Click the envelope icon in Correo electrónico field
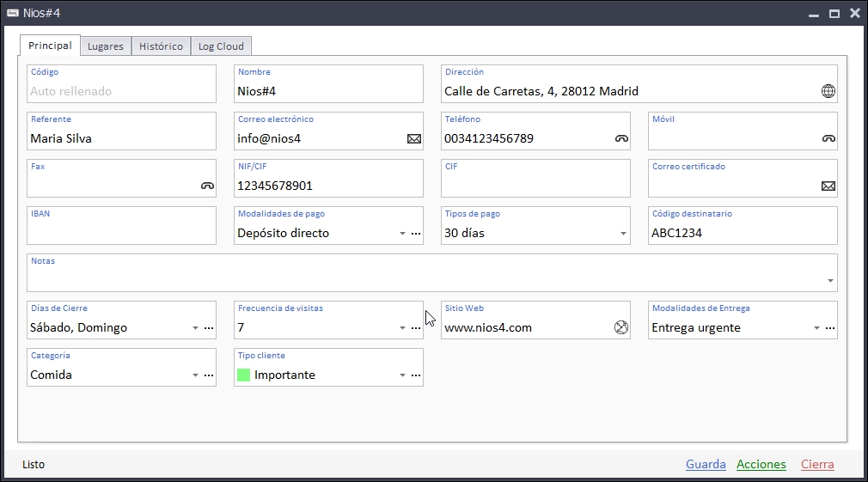The image size is (868, 482). tap(414, 138)
